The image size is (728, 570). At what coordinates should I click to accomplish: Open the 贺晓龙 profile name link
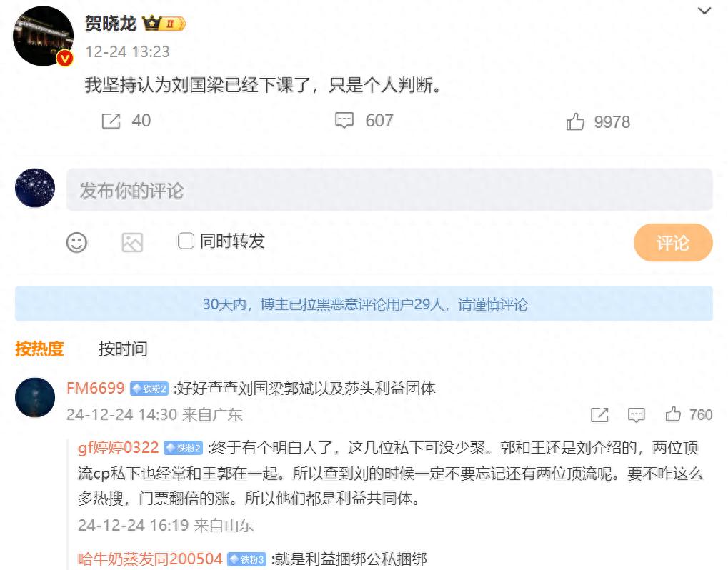click(111, 23)
